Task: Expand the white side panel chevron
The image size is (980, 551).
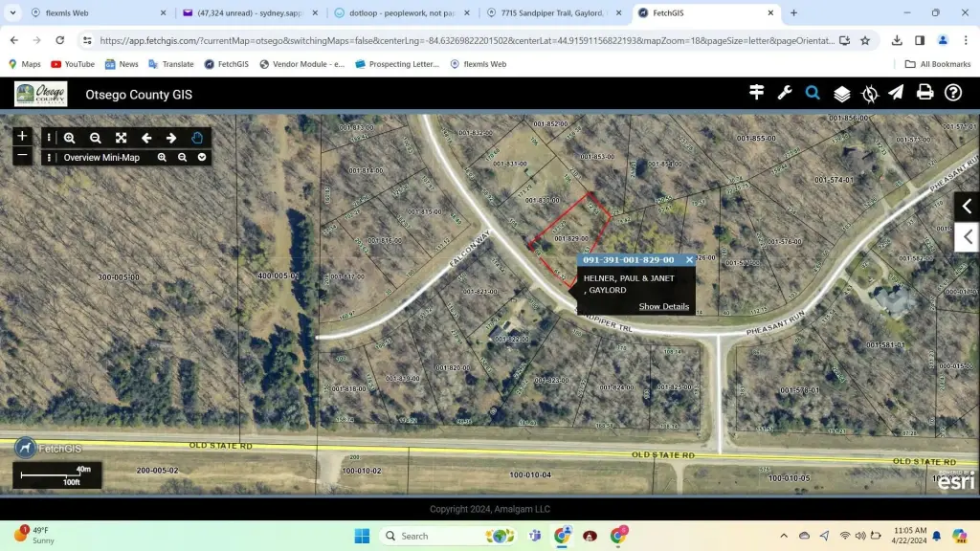Action: pyautogui.click(x=969, y=236)
